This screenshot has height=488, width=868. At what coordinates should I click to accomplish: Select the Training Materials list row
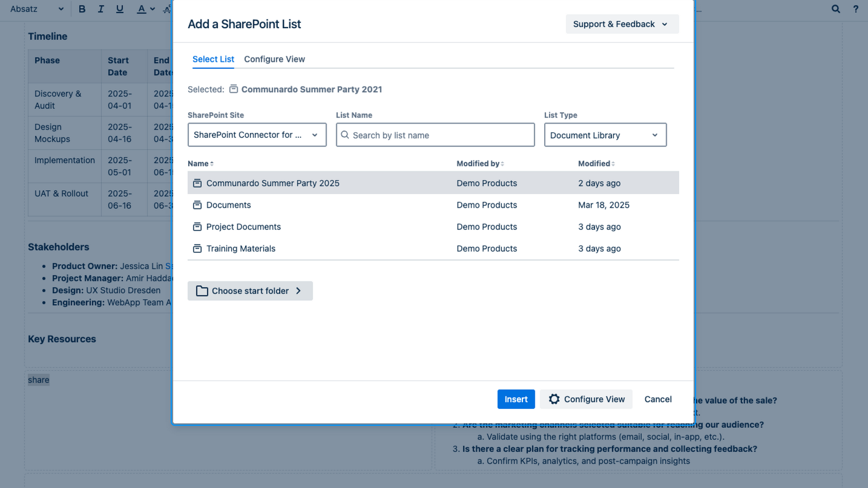click(x=433, y=248)
